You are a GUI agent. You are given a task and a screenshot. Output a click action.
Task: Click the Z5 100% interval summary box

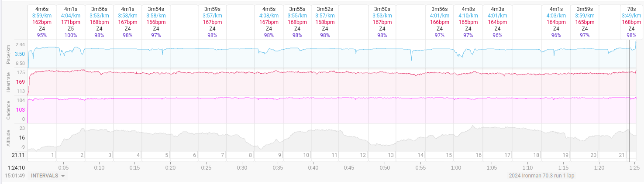click(71, 22)
